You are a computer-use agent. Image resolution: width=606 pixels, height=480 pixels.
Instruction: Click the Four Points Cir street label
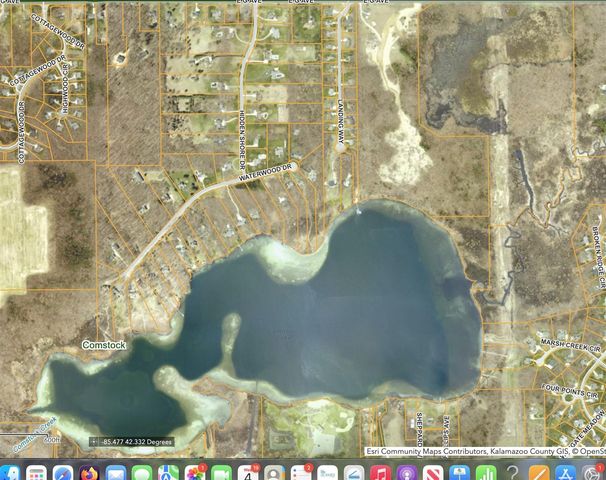point(565,387)
